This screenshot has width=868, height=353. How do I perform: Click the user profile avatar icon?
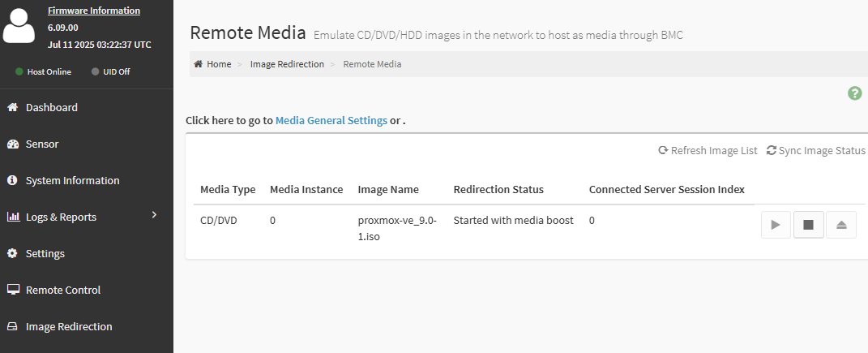coord(19,25)
